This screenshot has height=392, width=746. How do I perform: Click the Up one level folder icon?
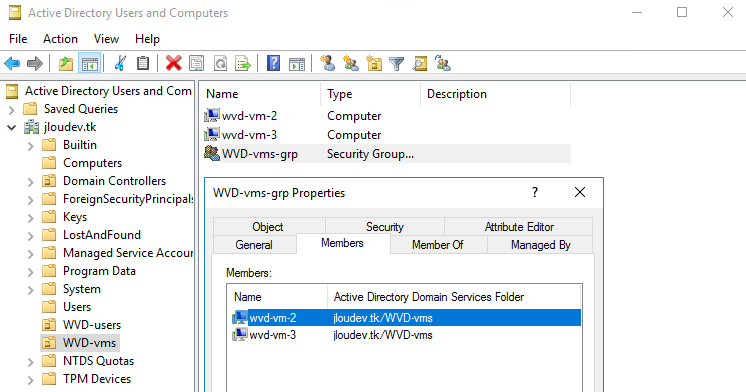pyautogui.click(x=66, y=63)
